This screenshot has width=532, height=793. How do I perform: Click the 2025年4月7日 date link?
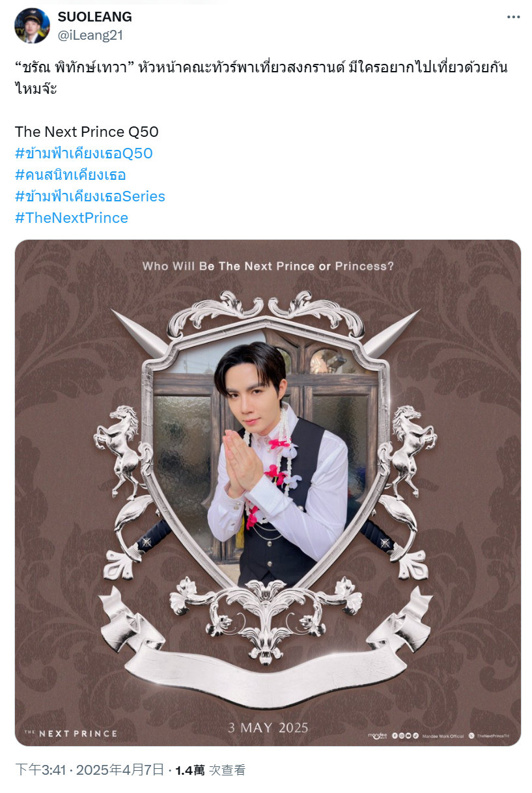coord(120,770)
